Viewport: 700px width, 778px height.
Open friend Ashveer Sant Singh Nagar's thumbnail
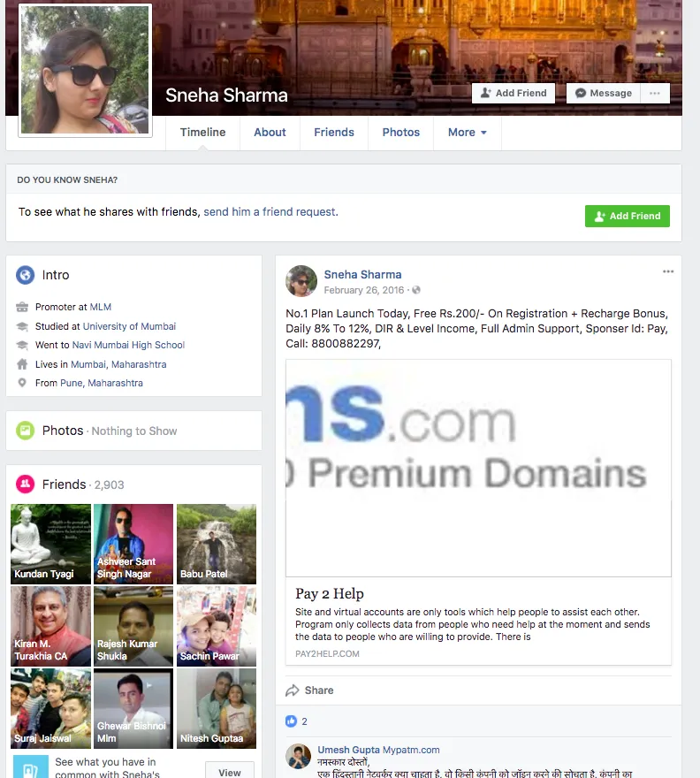(133, 544)
